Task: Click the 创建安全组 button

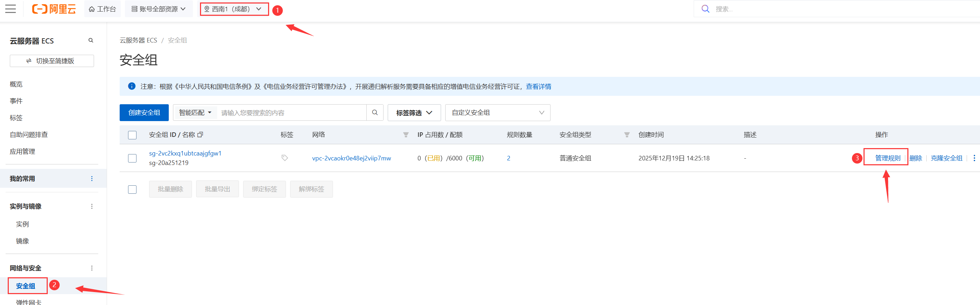Action: 144,113
